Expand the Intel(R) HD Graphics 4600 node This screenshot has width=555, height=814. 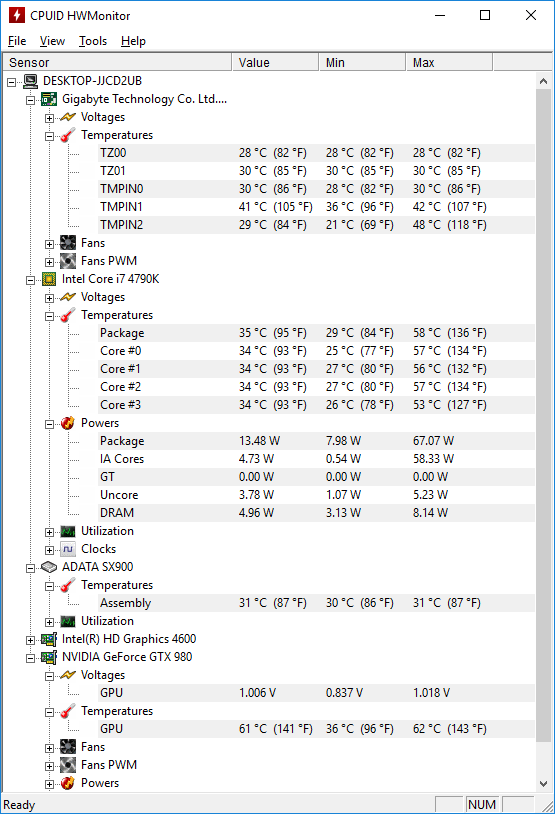click(31, 640)
